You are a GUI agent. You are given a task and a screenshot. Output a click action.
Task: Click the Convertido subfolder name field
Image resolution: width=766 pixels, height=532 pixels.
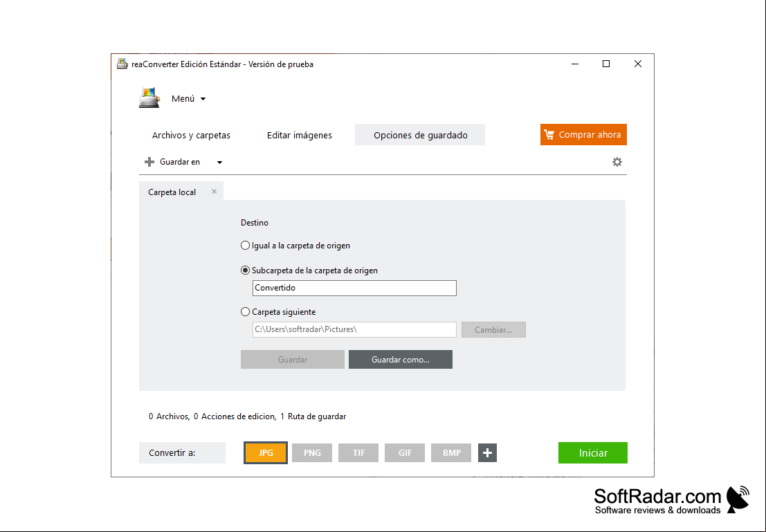[355, 288]
